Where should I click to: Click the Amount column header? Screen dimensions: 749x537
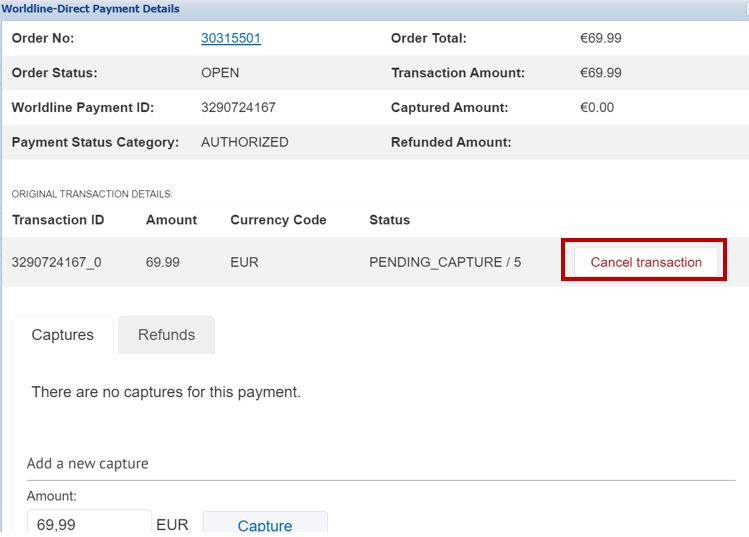(x=171, y=220)
